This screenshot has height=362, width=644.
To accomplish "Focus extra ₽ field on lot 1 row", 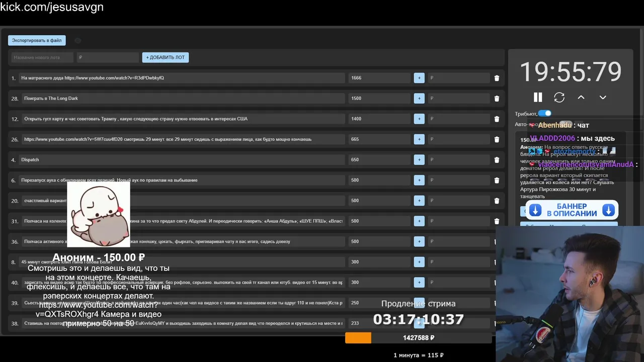I will pyautogui.click(x=458, y=78).
